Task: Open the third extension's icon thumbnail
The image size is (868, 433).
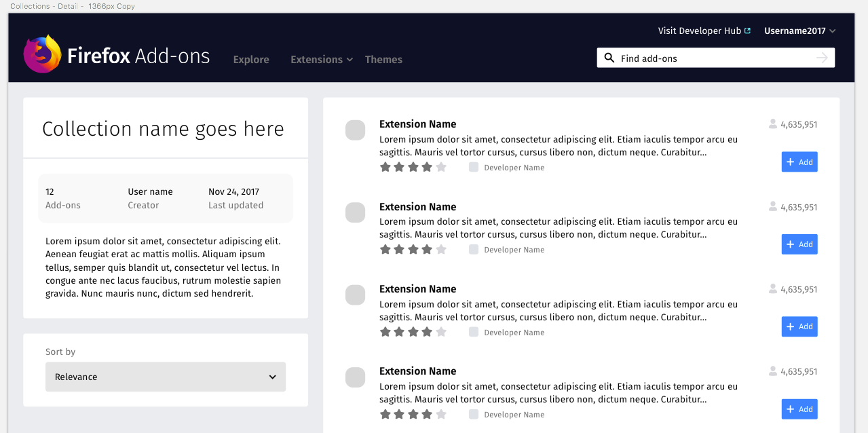Action: tap(356, 295)
